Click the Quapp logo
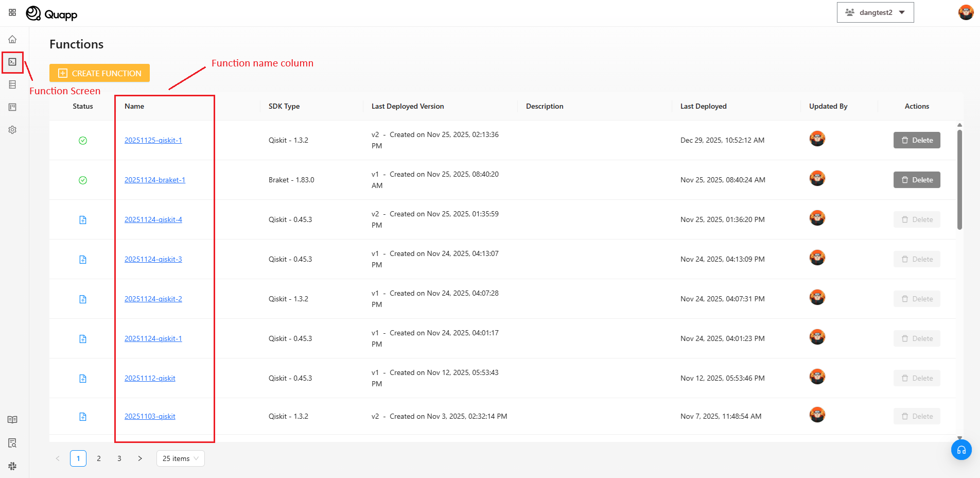 tap(51, 13)
